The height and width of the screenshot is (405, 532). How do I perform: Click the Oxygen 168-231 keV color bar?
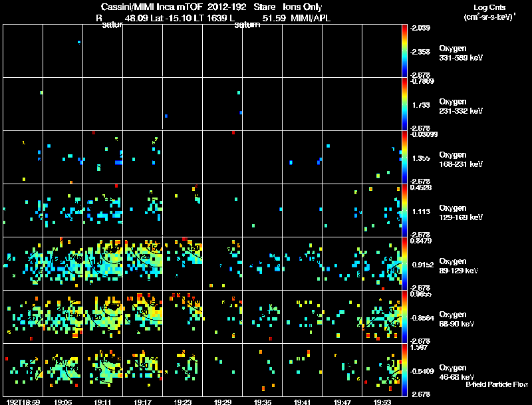pos(404,158)
